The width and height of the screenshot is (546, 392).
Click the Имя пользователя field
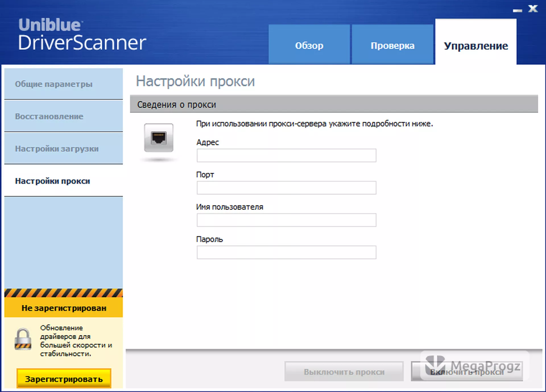[x=286, y=220]
